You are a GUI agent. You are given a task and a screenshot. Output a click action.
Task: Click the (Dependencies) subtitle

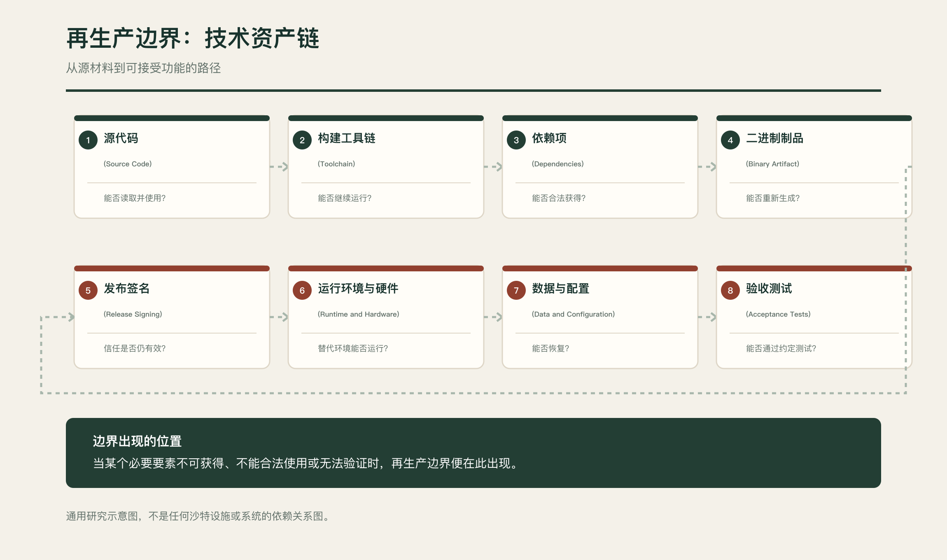tap(558, 164)
